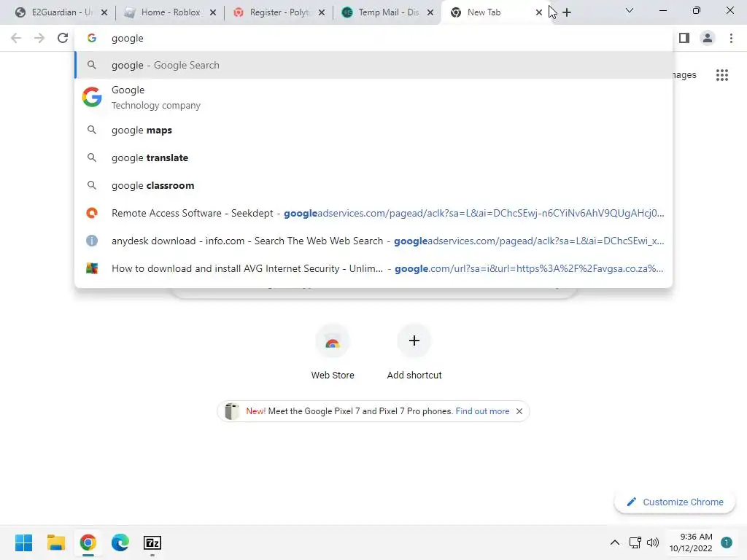This screenshot has height=560, width=747.
Task: Open Remote Access Software - Seekdept suggestion
Action: pos(373,213)
